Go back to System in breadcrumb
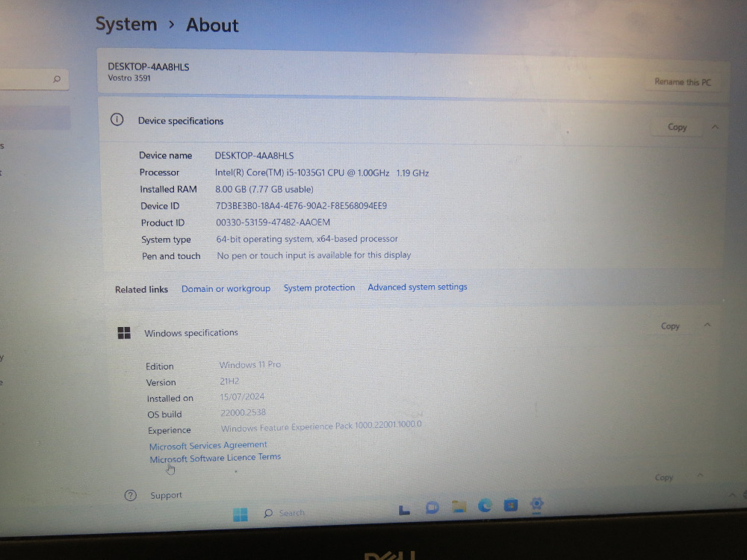Image resolution: width=747 pixels, height=560 pixels. coord(126,24)
